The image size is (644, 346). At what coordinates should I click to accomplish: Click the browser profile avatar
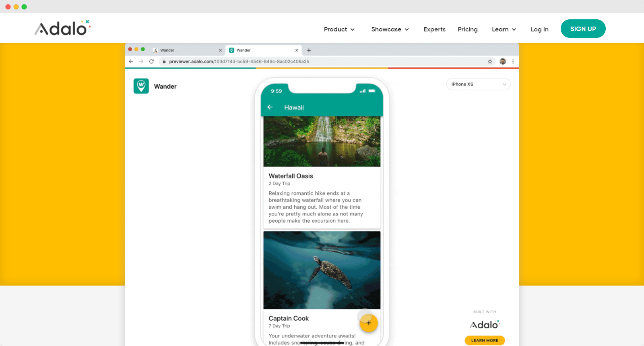[503, 62]
